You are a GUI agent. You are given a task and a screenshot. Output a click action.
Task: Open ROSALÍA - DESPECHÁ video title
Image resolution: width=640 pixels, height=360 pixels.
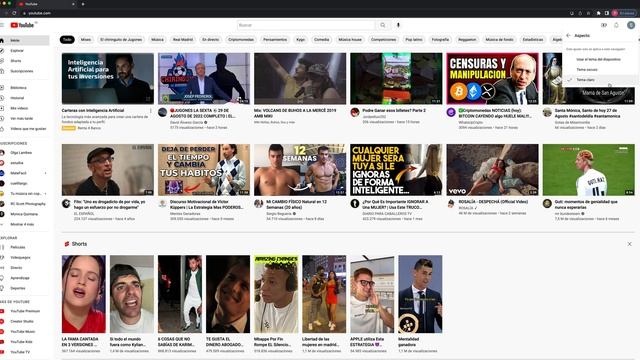[x=493, y=202]
